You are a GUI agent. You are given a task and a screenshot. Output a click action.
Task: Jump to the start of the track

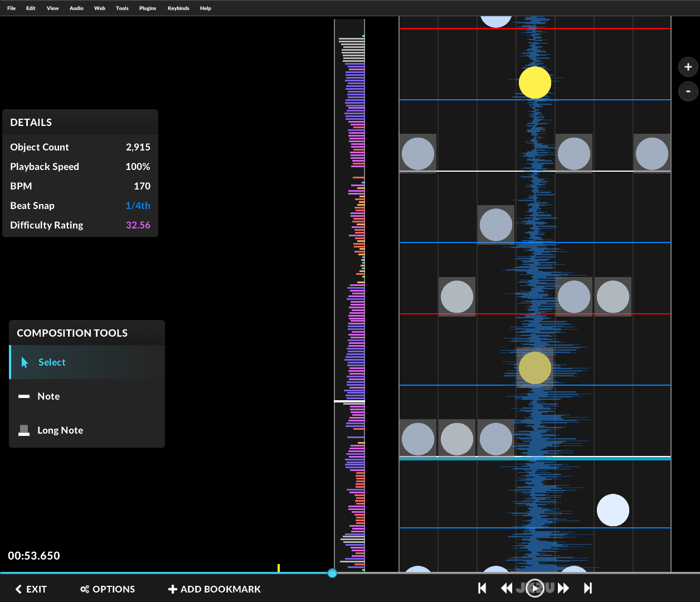pos(483,588)
